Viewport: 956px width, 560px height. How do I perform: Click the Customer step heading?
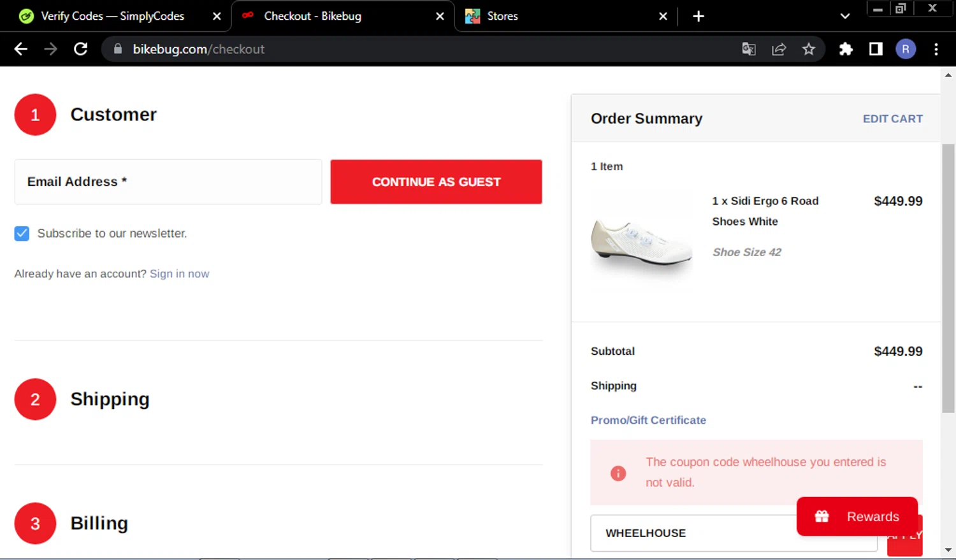[113, 114]
